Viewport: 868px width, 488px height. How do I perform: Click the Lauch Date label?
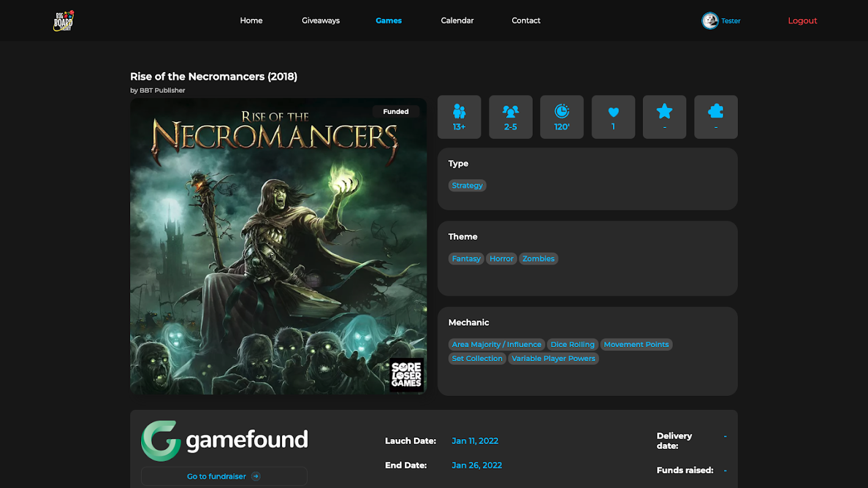point(411,441)
